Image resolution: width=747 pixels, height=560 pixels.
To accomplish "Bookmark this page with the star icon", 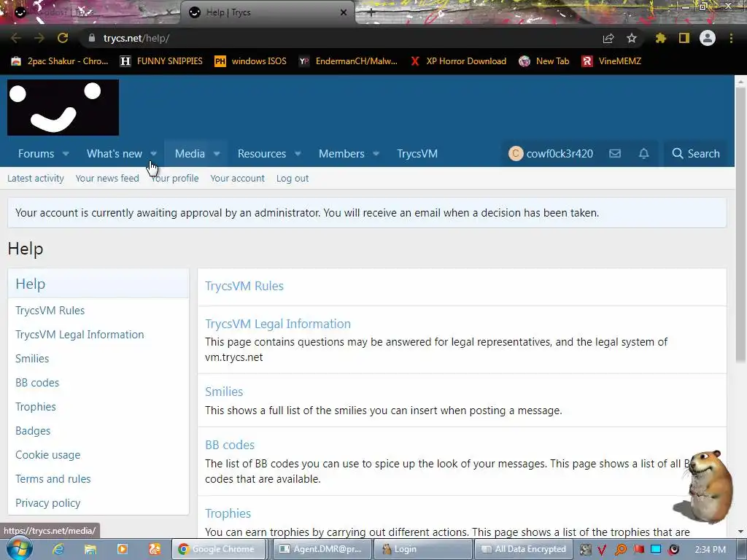I will (632, 38).
